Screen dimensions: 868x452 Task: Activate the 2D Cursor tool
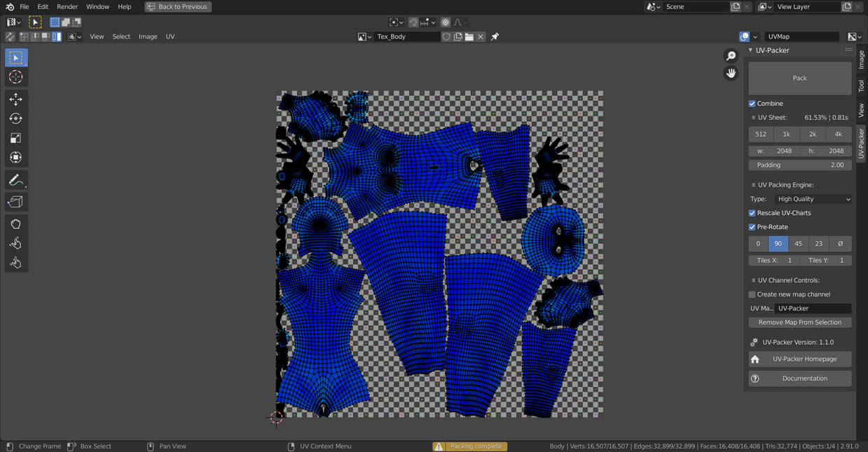(15, 77)
